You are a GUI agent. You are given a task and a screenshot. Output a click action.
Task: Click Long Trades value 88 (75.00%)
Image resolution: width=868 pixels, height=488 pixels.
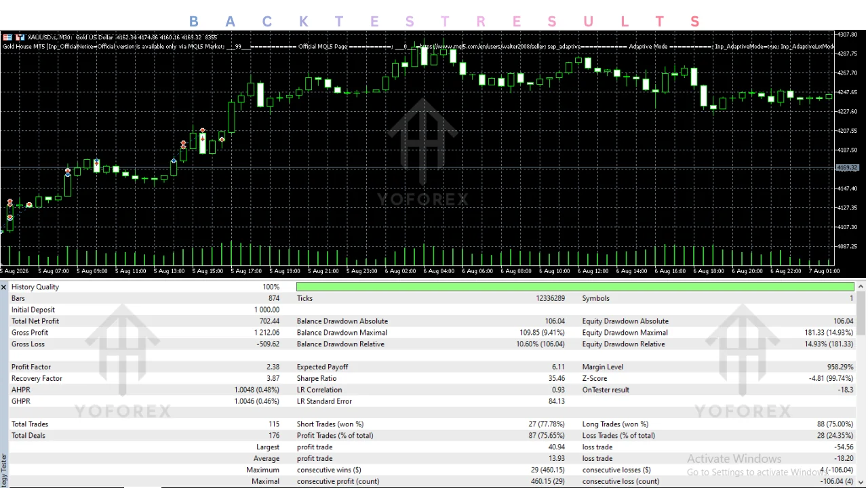coord(835,425)
